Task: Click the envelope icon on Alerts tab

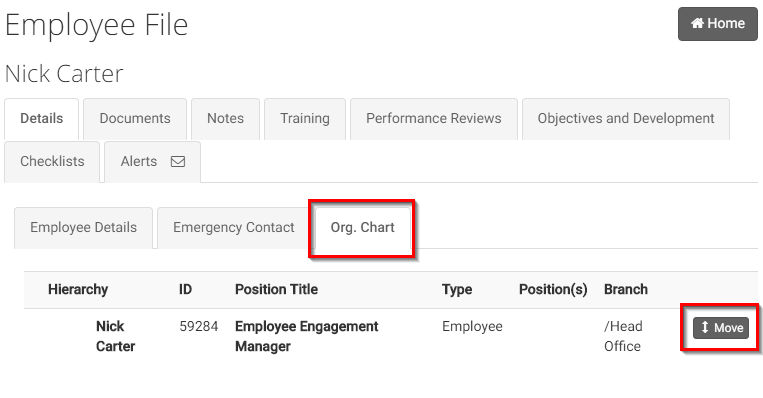Action: [x=178, y=162]
